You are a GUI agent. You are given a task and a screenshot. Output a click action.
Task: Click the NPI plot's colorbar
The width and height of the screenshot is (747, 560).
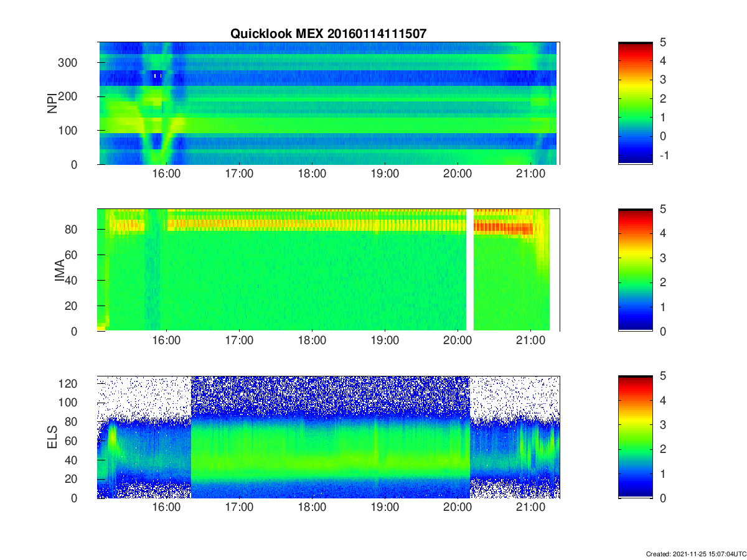636,103
